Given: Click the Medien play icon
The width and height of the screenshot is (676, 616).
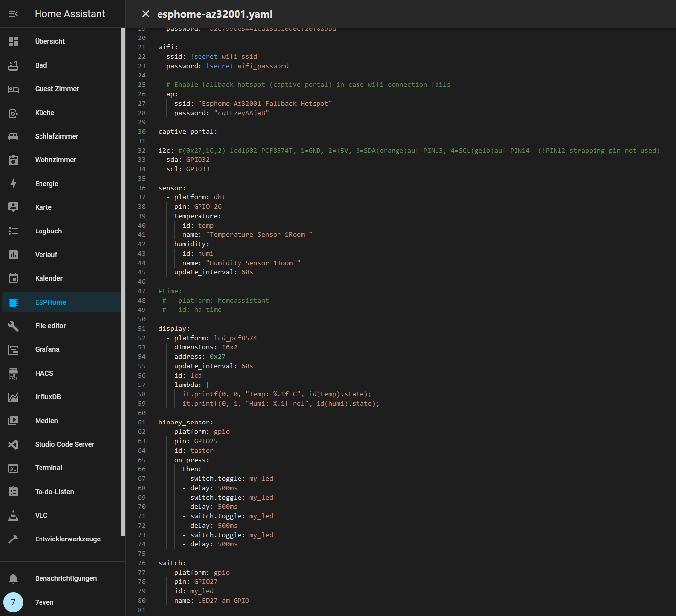Looking at the screenshot, I should (x=13, y=421).
